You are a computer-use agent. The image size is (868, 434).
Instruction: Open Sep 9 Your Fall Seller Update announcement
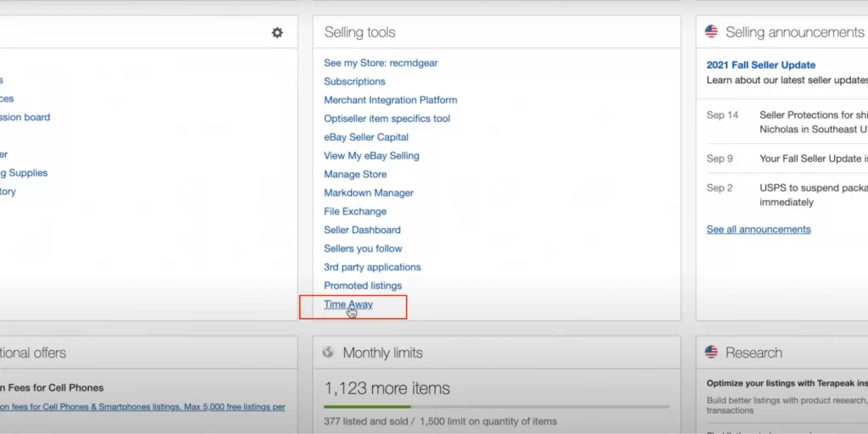[814, 159]
